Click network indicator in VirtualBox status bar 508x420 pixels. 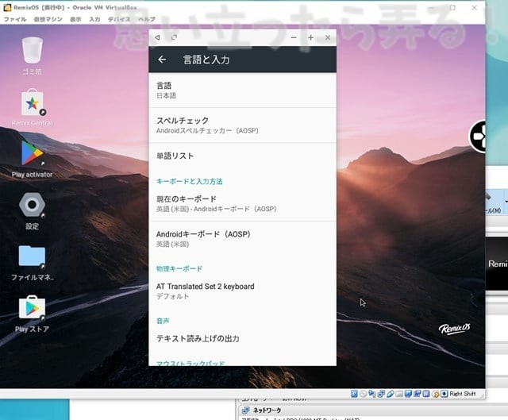click(x=381, y=394)
